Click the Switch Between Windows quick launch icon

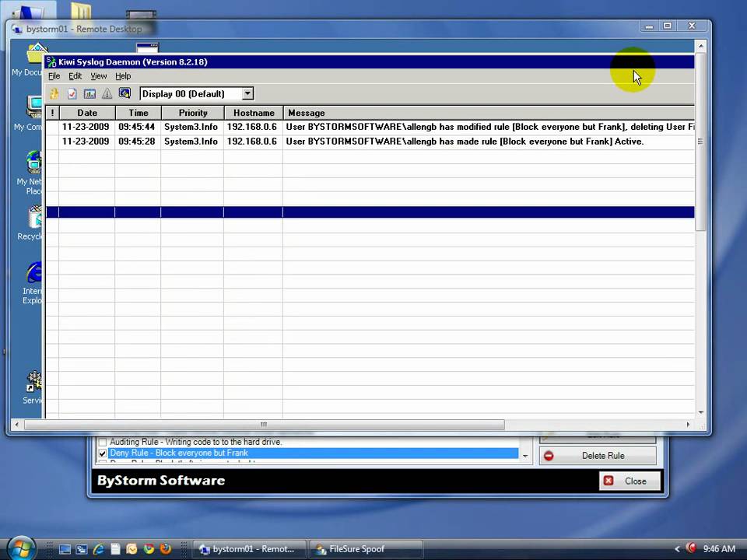tap(82, 549)
